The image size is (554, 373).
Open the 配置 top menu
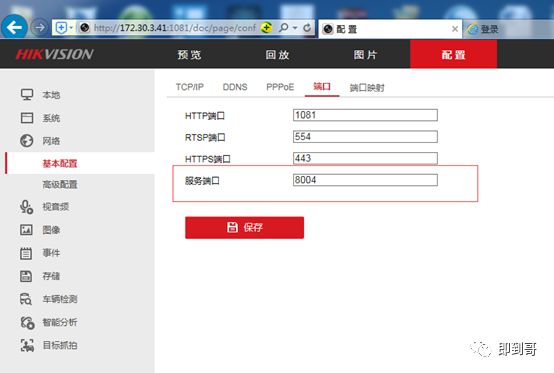point(454,54)
